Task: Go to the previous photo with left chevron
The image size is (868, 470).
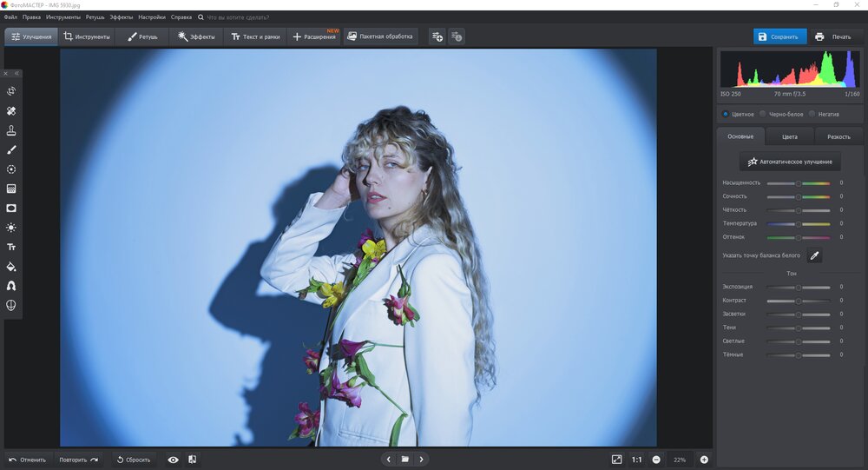Action: point(389,460)
